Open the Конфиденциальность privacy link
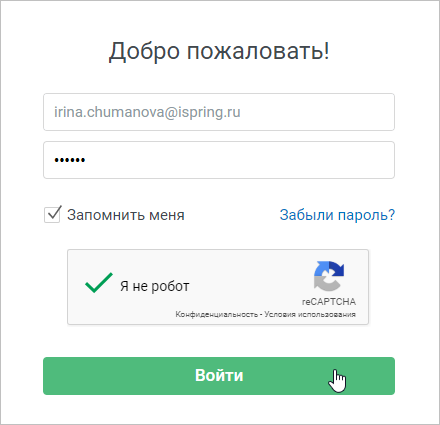 point(217,314)
